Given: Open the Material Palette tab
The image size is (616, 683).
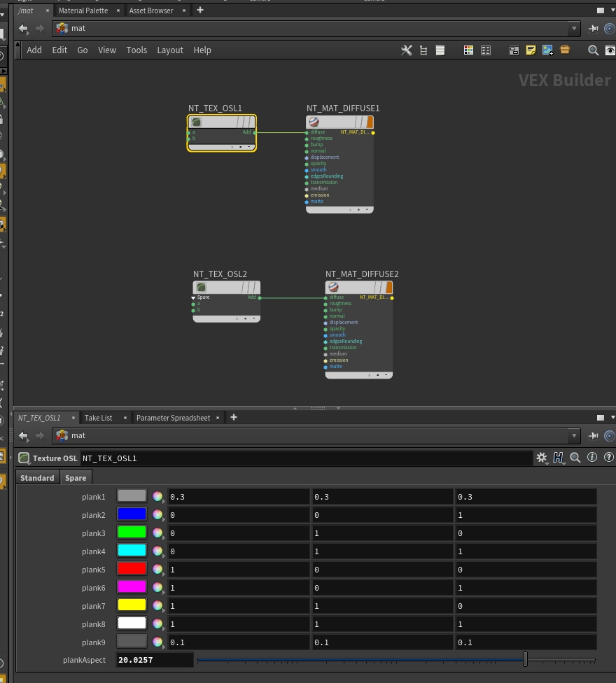Looking at the screenshot, I should 83,10.
